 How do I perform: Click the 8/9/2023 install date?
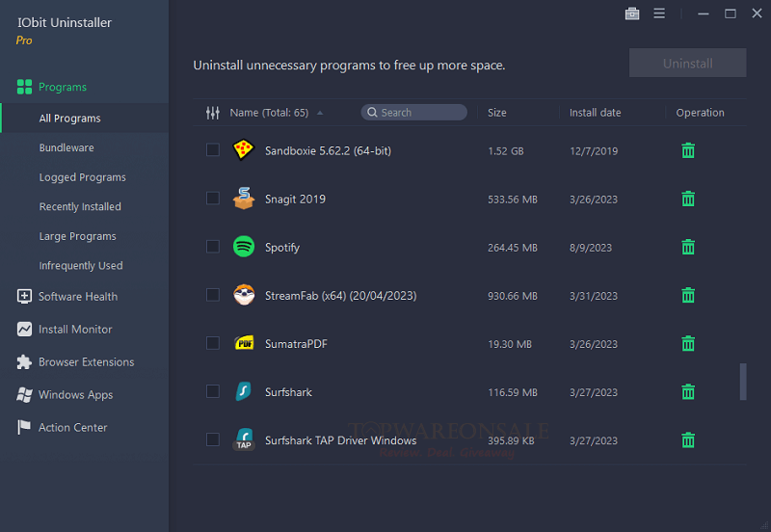[591, 248]
